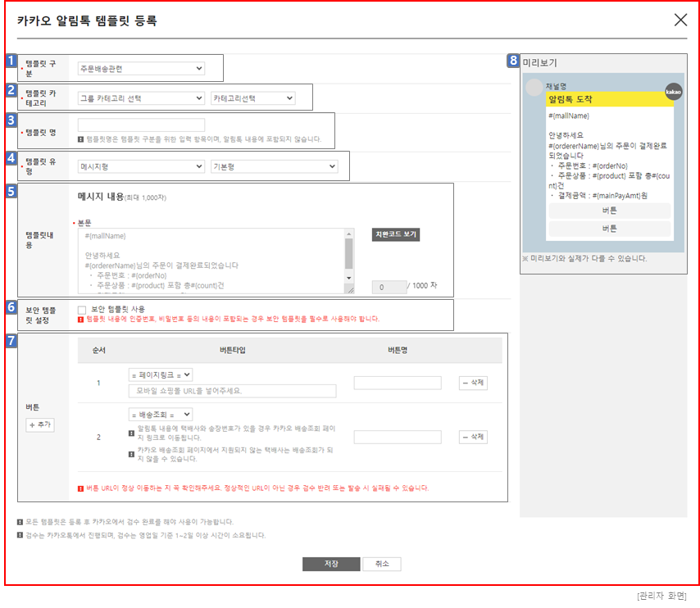Click the character count field showing 0
The height and width of the screenshot is (608, 700).
click(x=389, y=287)
